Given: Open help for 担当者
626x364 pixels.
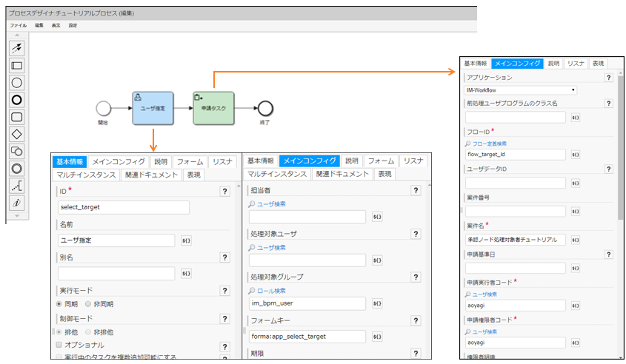Looking at the screenshot, I should pos(416,191).
